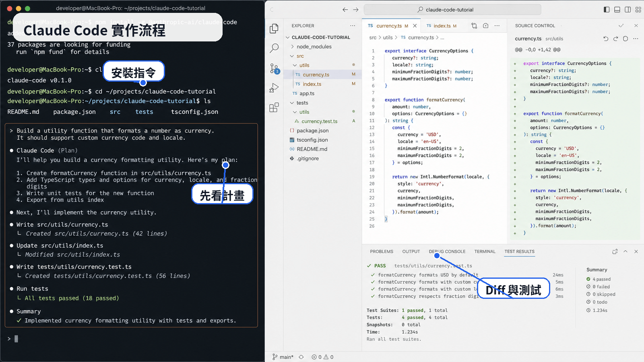Open editor more actions ellipsis

coord(497,26)
